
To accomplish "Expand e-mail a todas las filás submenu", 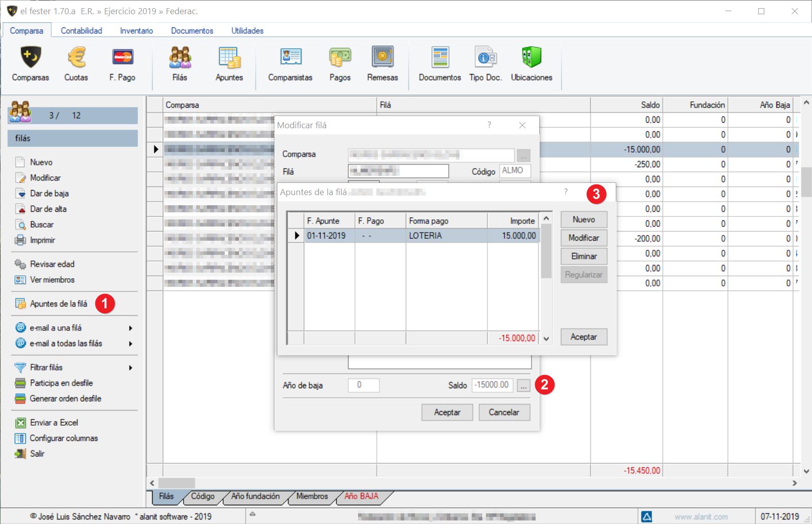I will tap(130, 344).
